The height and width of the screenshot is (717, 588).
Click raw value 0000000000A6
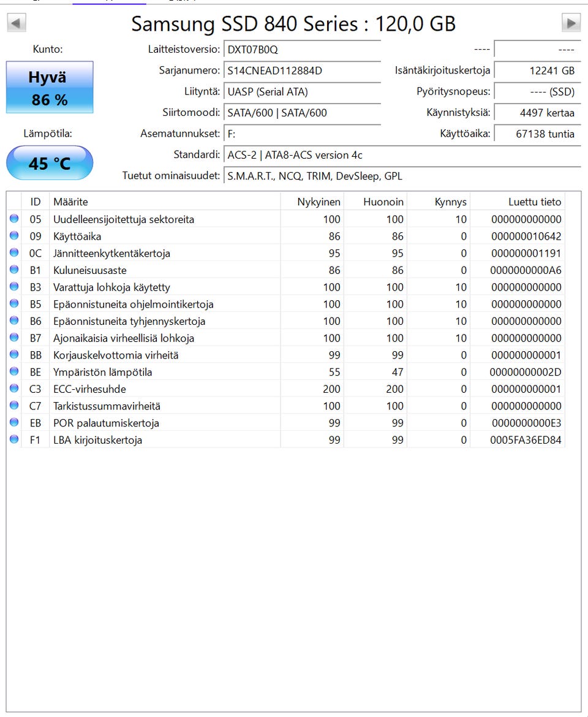526,270
